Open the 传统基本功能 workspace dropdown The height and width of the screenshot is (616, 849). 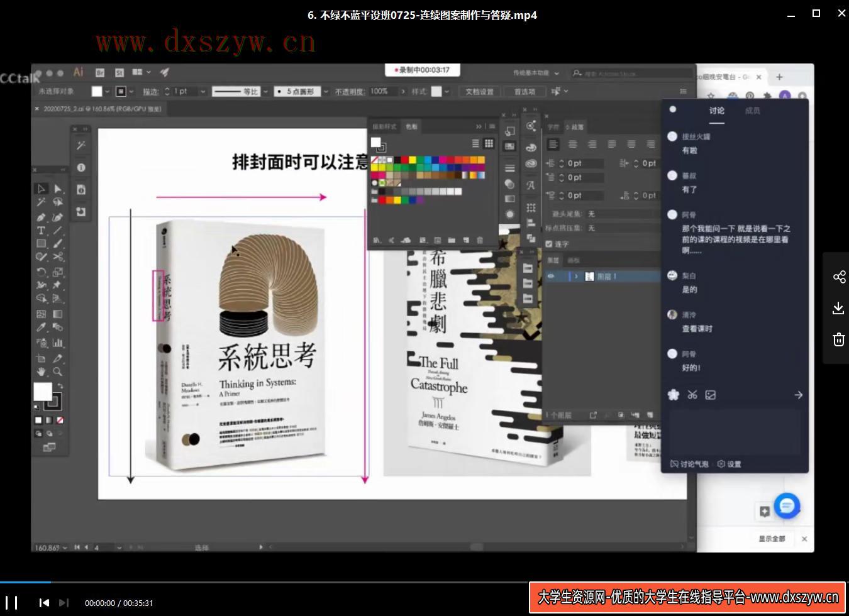click(x=536, y=73)
